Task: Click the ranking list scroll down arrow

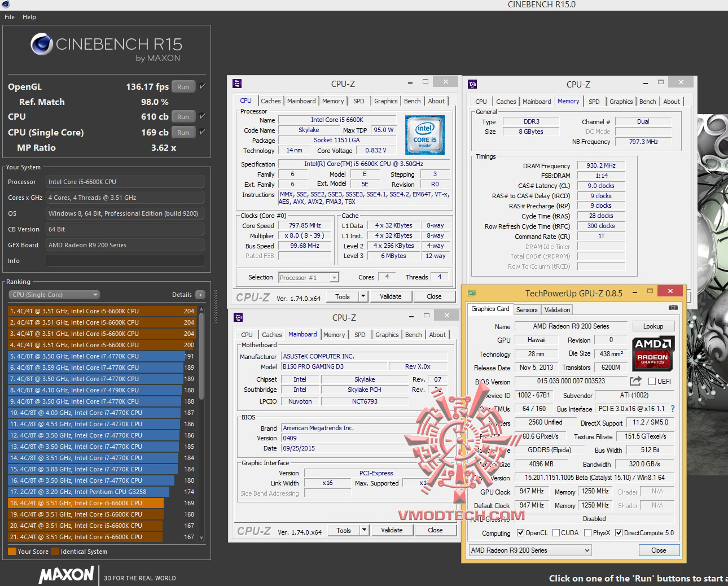Action: coord(201,538)
